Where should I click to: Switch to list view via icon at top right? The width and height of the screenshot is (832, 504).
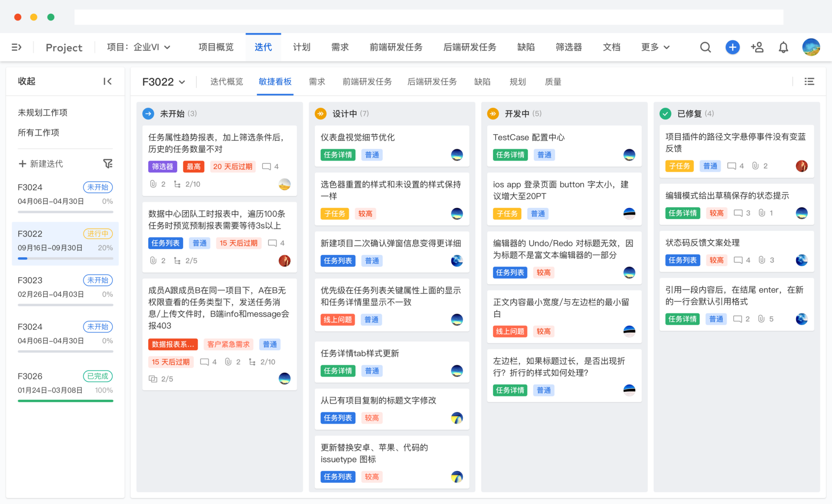coord(809,81)
